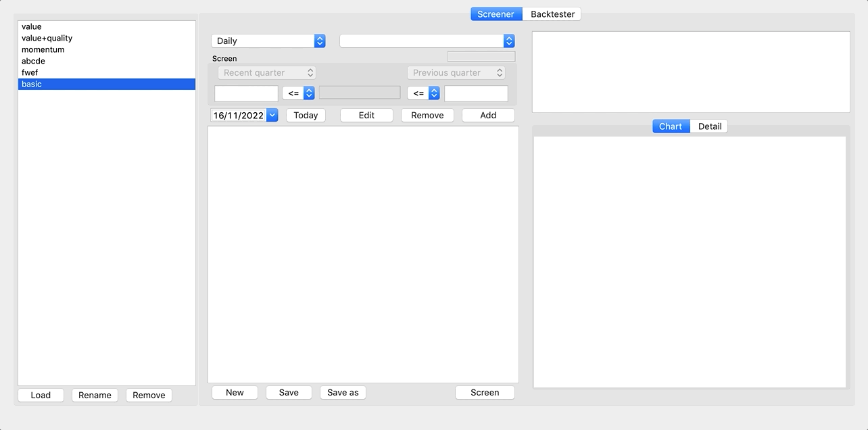Open the Recent quarter dropdown
Viewport: 868px width, 430px height.
[x=267, y=73]
